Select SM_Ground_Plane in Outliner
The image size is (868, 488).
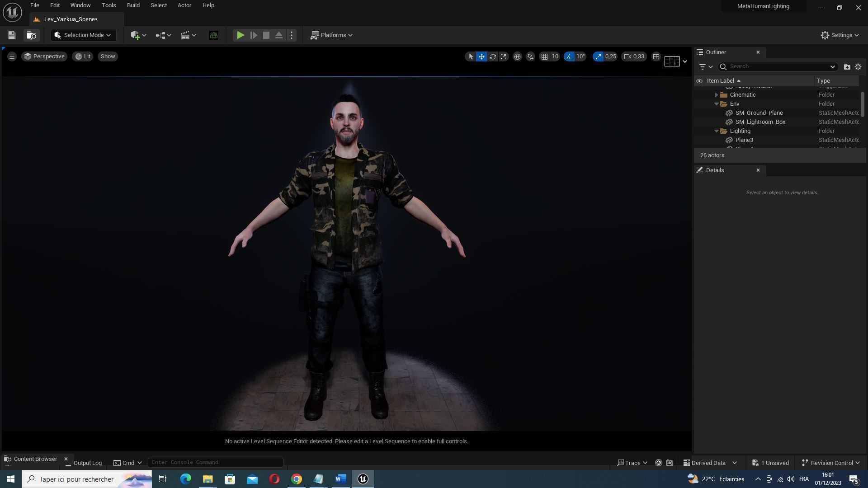click(759, 113)
